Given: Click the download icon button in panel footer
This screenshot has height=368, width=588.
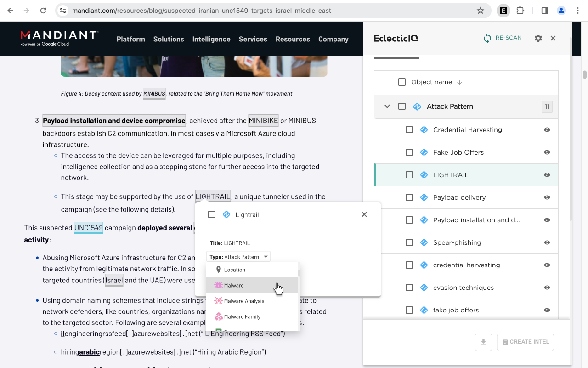Looking at the screenshot, I should [x=483, y=342].
